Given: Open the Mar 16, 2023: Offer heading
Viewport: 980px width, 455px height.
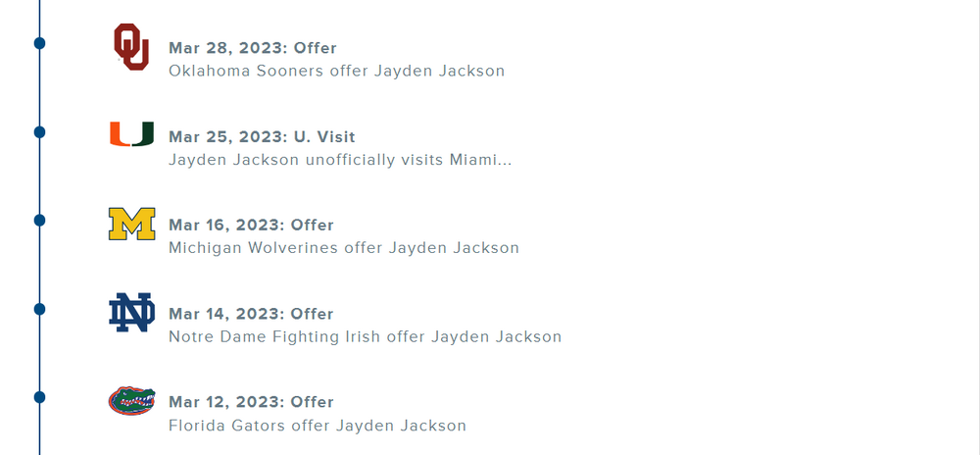Looking at the screenshot, I should (x=251, y=226).
